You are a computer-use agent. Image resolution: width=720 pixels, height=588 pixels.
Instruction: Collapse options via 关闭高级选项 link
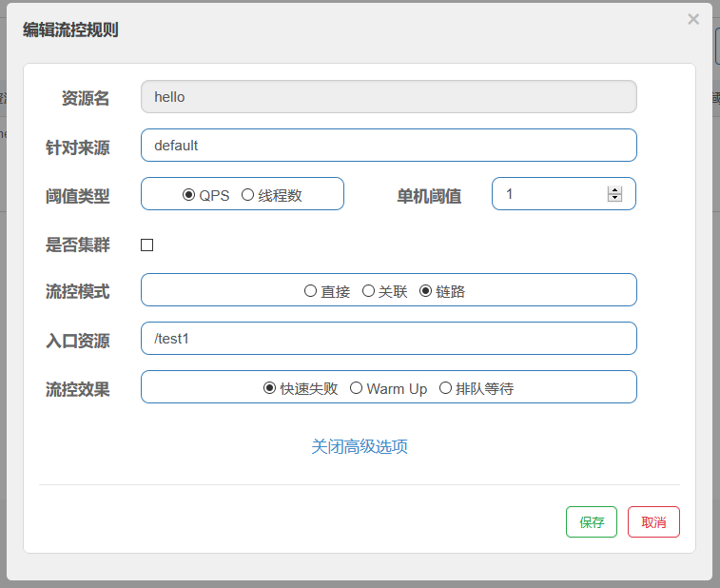pyautogui.click(x=360, y=447)
